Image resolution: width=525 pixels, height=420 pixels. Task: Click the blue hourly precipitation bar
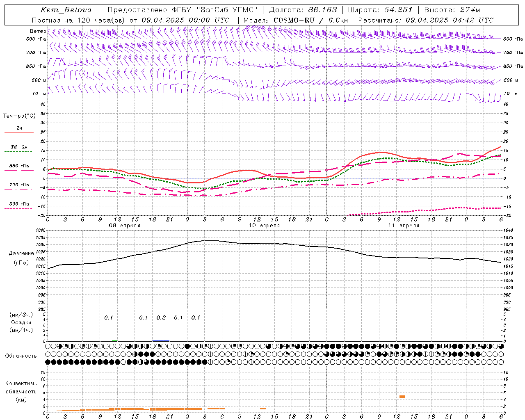[x=161, y=340]
